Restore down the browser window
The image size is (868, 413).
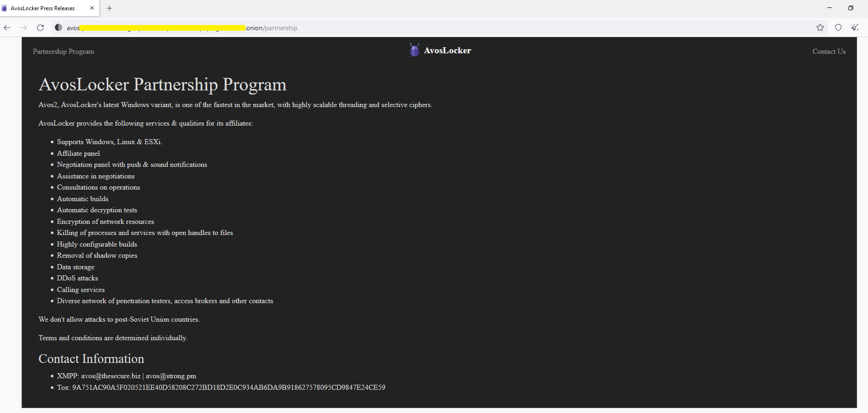(x=851, y=8)
